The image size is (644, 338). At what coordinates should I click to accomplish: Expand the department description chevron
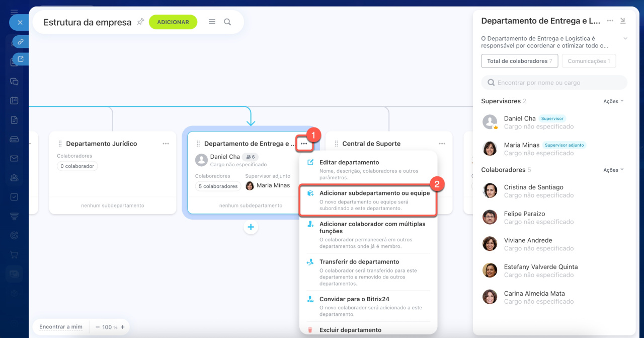pos(625,38)
